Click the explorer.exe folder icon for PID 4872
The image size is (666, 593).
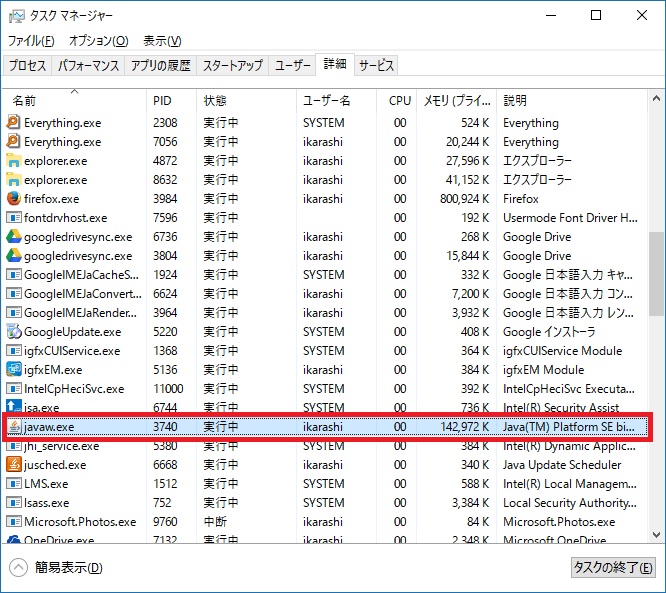coord(14,161)
